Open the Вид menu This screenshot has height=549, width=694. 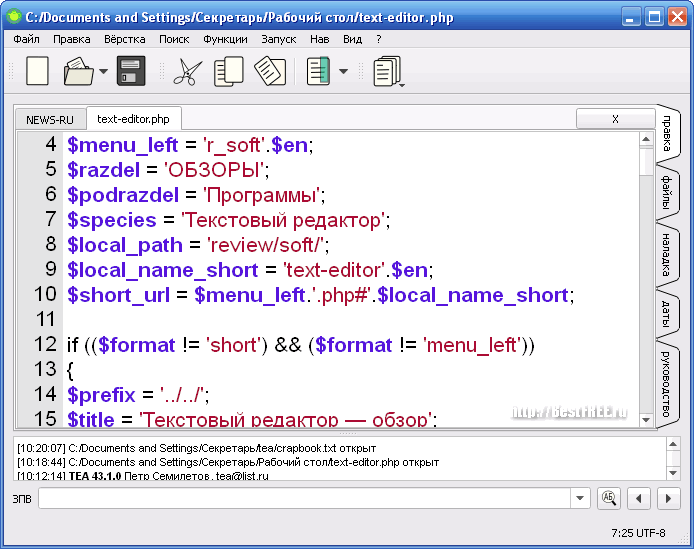click(x=352, y=39)
